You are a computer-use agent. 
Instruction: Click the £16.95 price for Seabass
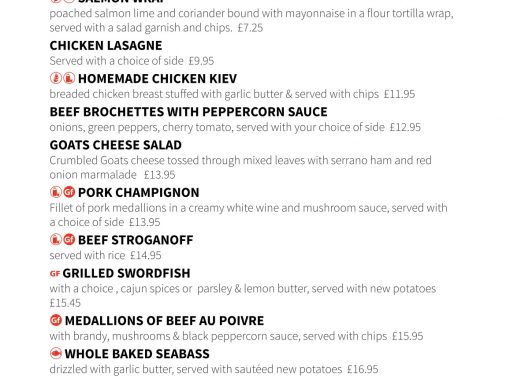click(x=363, y=369)
